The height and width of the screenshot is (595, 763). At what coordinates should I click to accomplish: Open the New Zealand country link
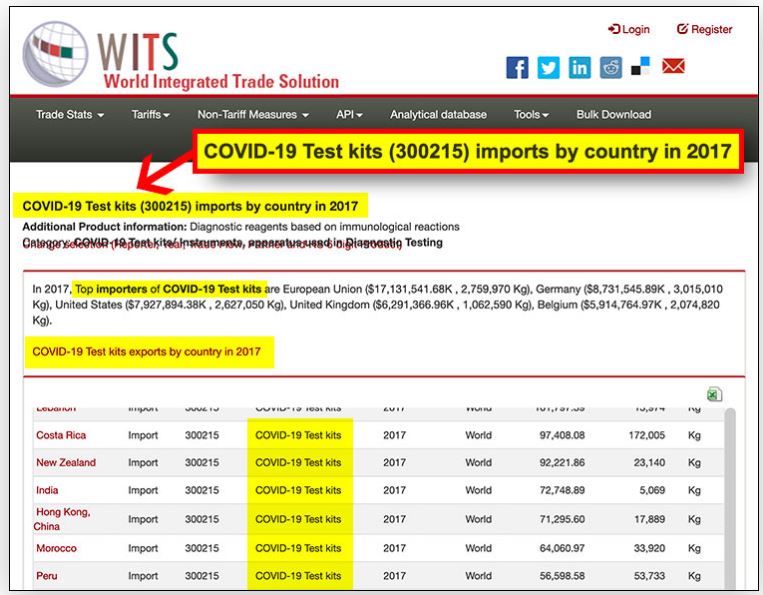[x=66, y=462]
